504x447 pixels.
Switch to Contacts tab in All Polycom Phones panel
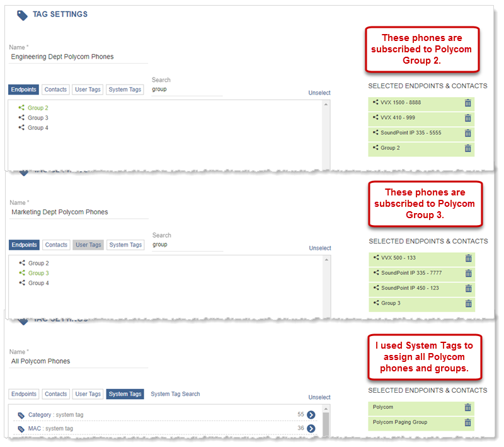point(56,394)
